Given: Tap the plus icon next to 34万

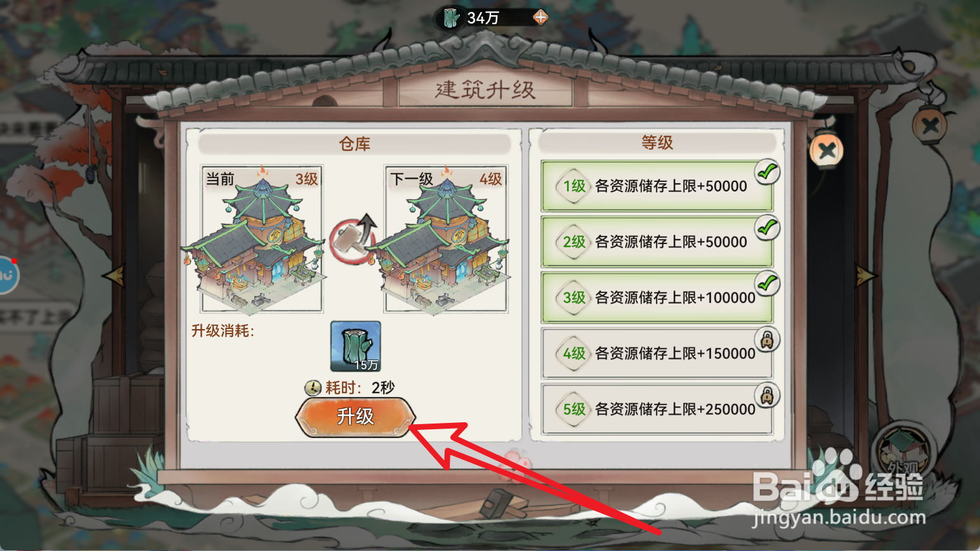Looking at the screenshot, I should click(540, 17).
